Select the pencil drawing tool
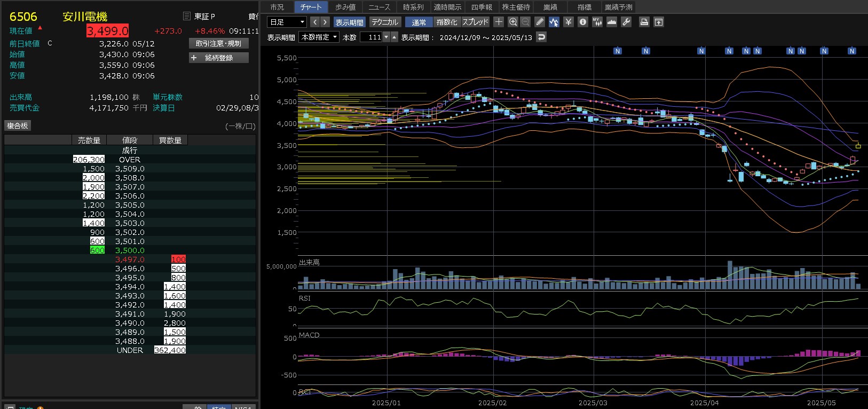 point(540,22)
